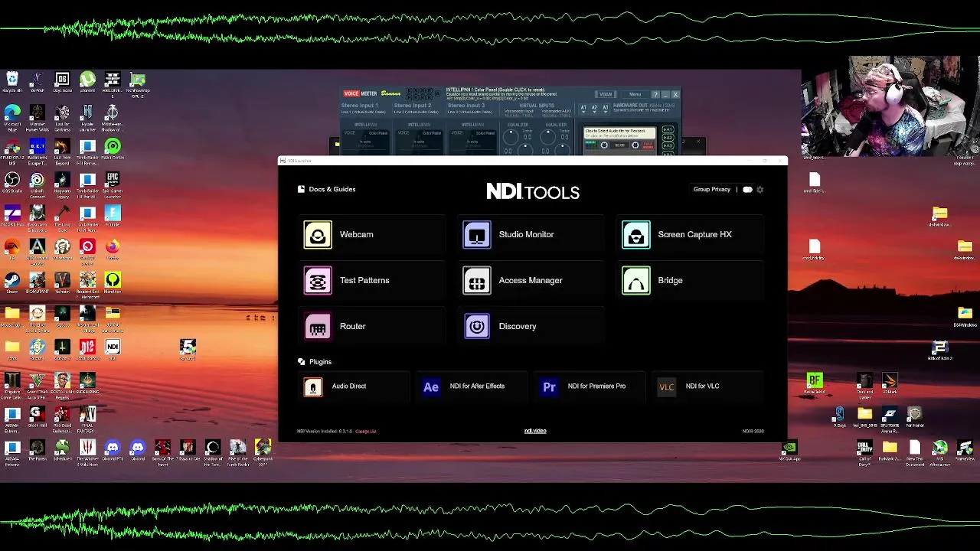This screenshot has width=980, height=551.
Task: Launch Access Manager
Action: pyautogui.click(x=531, y=280)
